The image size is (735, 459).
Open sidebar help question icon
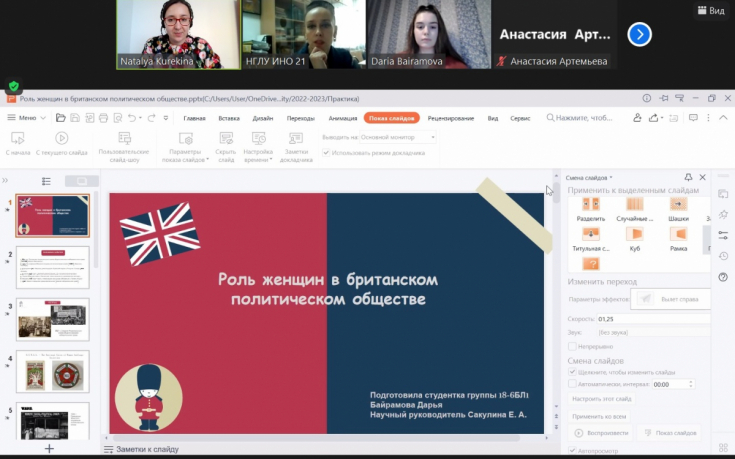point(723,277)
